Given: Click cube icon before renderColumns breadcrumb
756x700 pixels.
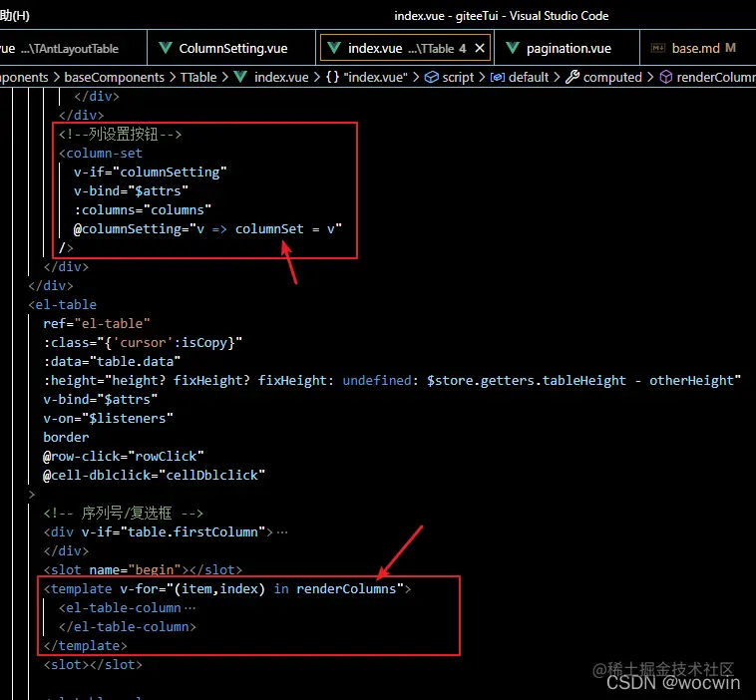Looking at the screenshot, I should click(666, 77).
